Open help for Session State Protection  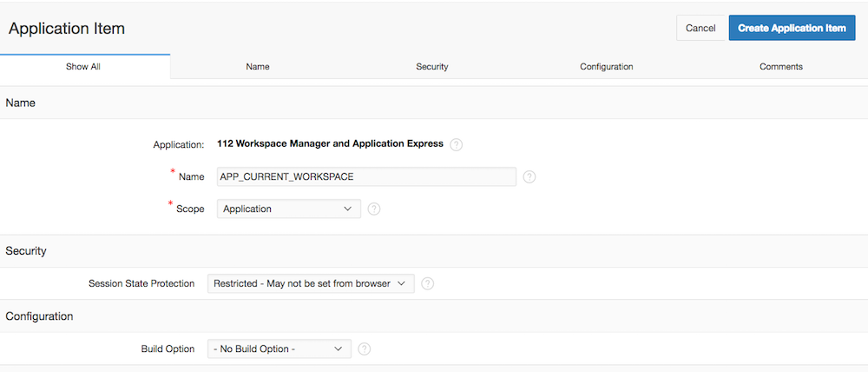427,283
